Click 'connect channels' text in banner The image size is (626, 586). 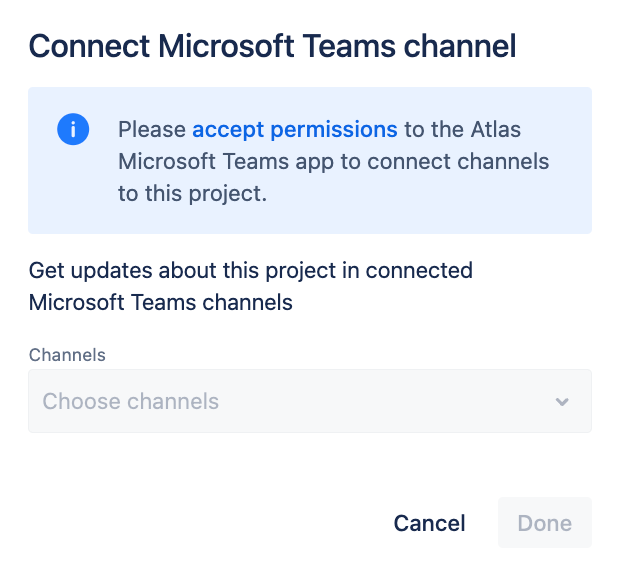458,162
